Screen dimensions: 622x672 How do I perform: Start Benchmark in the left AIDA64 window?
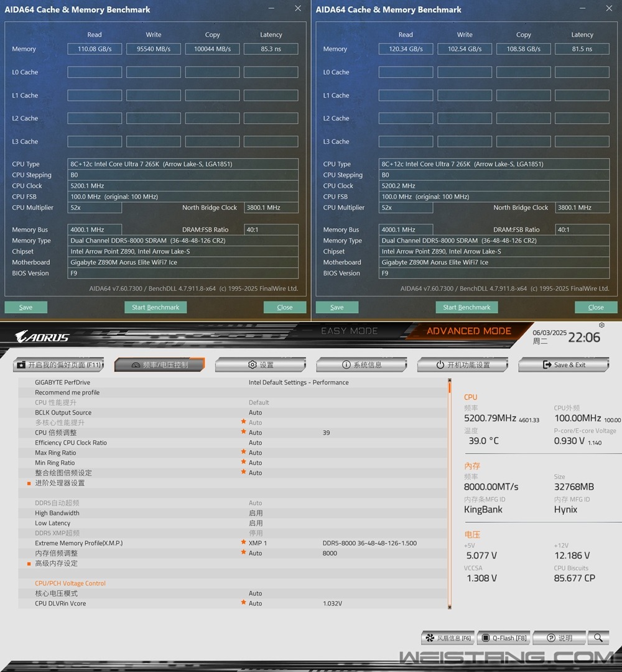click(x=155, y=307)
